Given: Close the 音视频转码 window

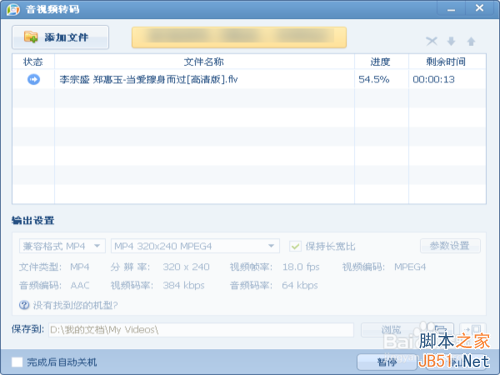Looking at the screenshot, I should click(479, 8).
